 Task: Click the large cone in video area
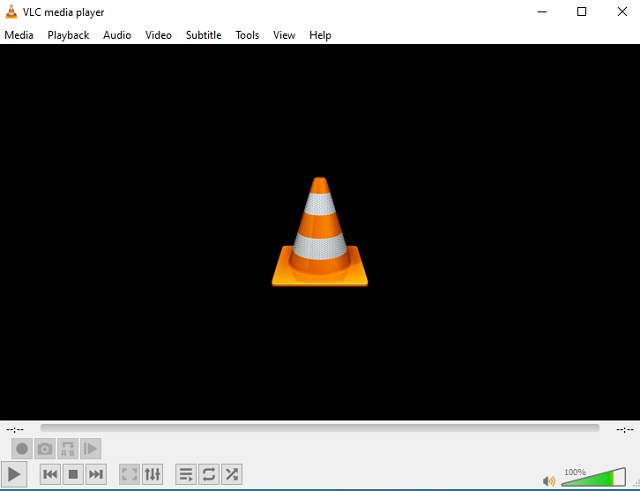(x=320, y=231)
